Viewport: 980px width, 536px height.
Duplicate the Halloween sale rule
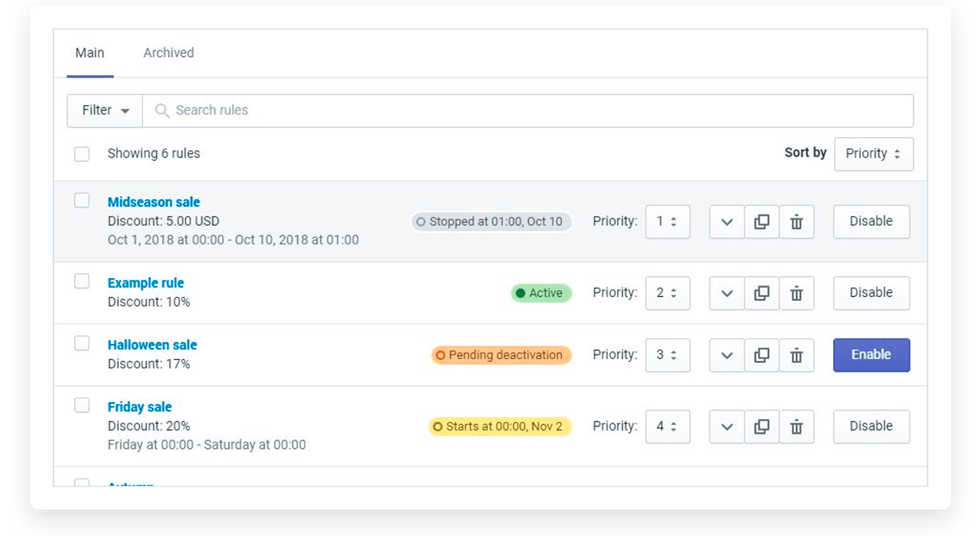point(762,355)
